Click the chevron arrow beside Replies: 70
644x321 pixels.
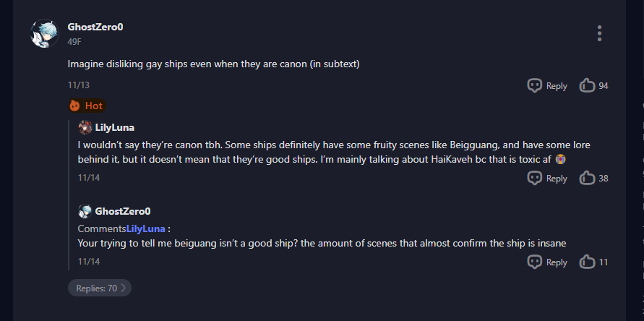pyautogui.click(x=123, y=288)
